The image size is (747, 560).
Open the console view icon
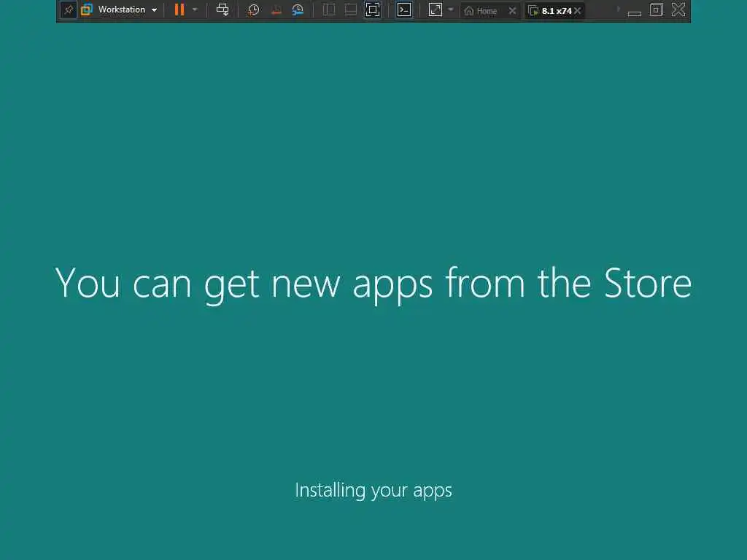[404, 10]
